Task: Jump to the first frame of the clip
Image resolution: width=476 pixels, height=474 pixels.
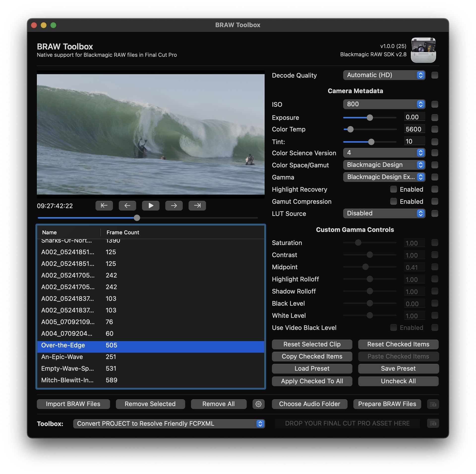Action: [x=104, y=205]
